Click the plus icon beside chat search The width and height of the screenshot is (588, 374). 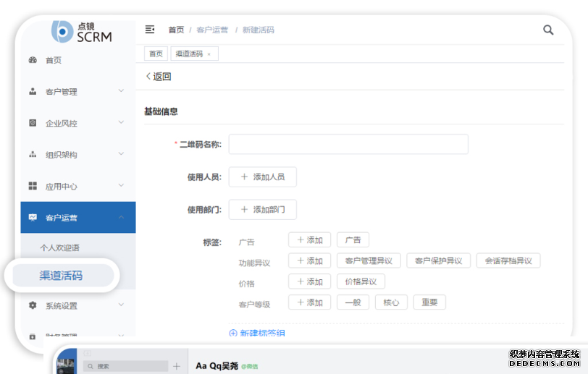click(177, 366)
